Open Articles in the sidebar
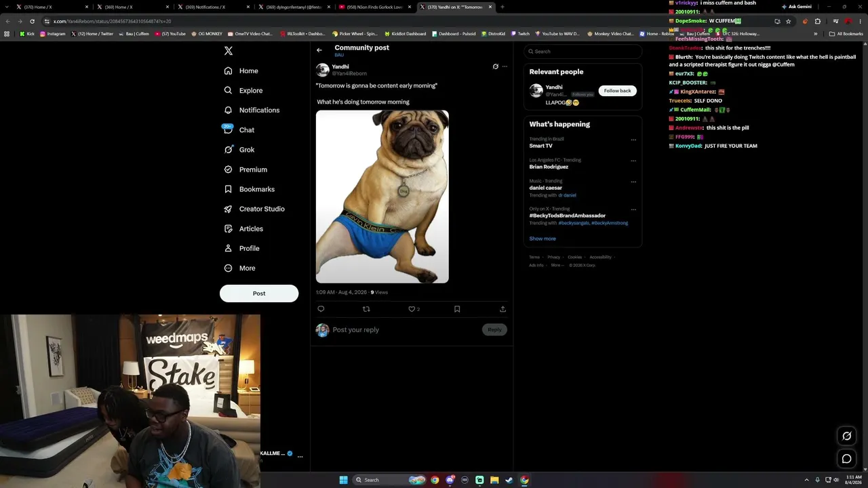Image resolution: width=868 pixels, height=488 pixels. tap(243, 228)
